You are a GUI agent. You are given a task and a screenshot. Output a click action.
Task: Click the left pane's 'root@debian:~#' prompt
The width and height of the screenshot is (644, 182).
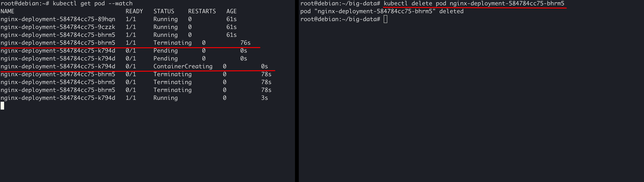click(25, 3)
